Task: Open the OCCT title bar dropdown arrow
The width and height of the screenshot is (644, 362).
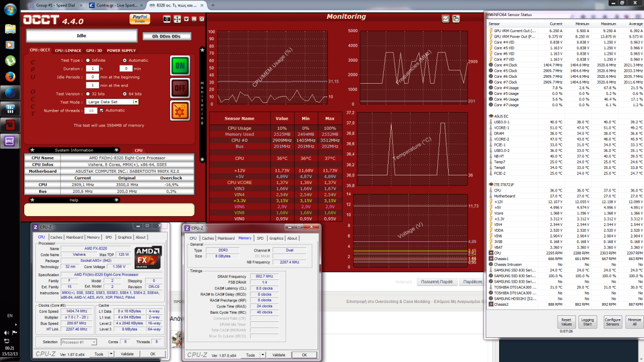Action: (186, 19)
